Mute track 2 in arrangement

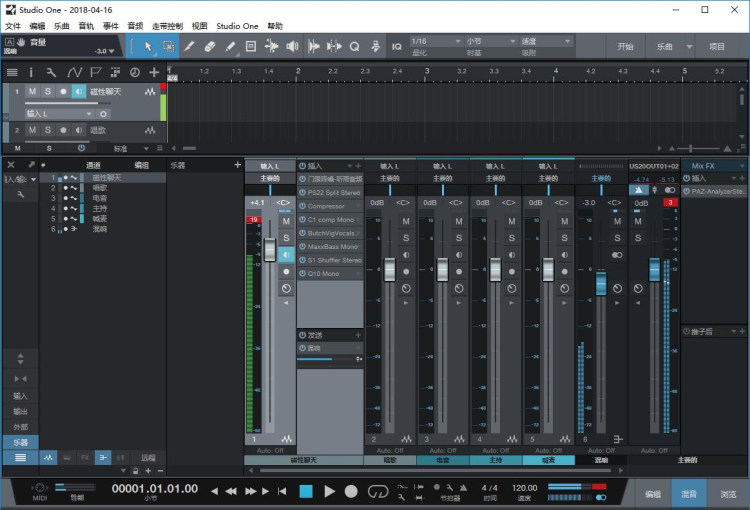(x=32, y=130)
